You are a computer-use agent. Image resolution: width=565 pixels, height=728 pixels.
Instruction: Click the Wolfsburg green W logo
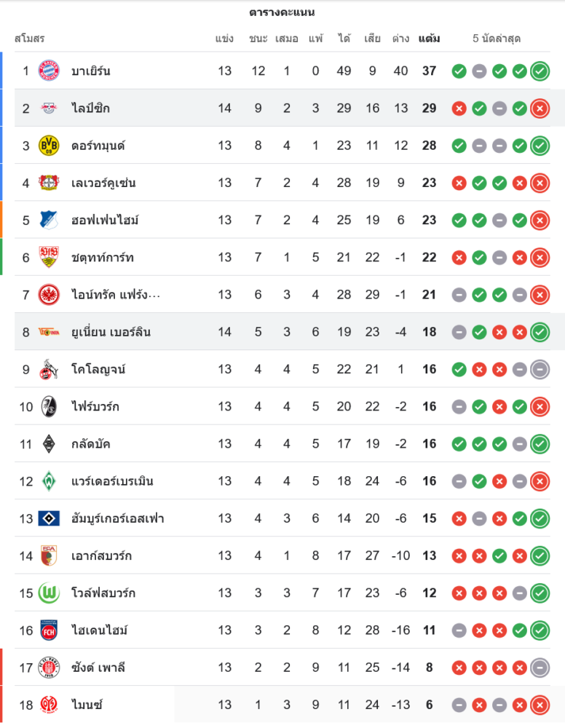pos(48,593)
